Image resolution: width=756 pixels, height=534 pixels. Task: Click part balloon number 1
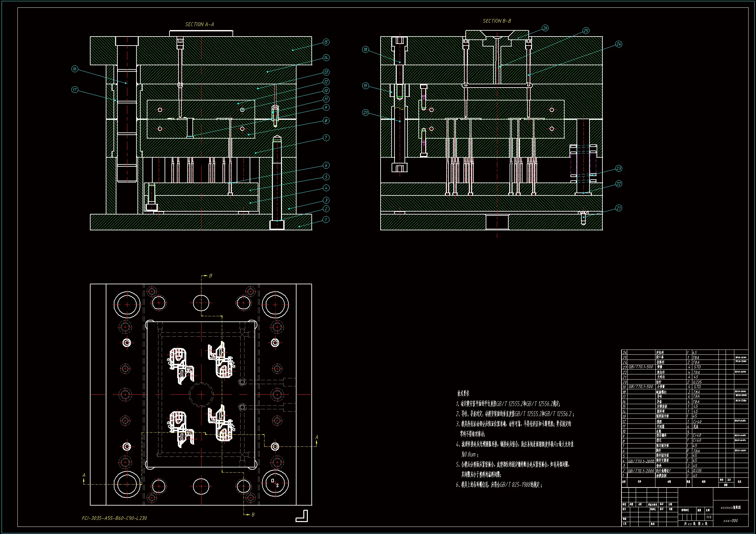click(x=326, y=219)
